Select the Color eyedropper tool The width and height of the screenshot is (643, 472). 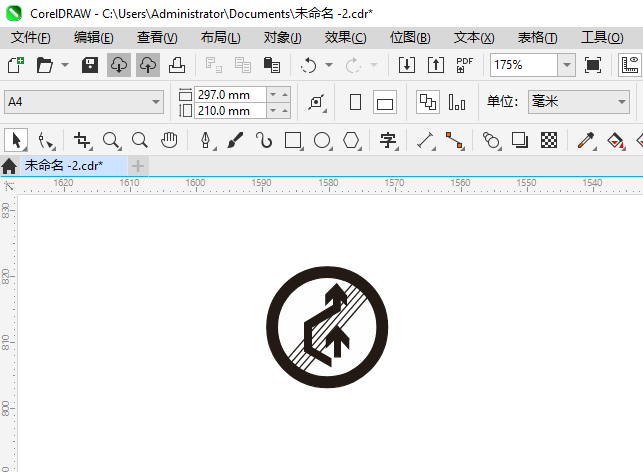click(x=586, y=140)
